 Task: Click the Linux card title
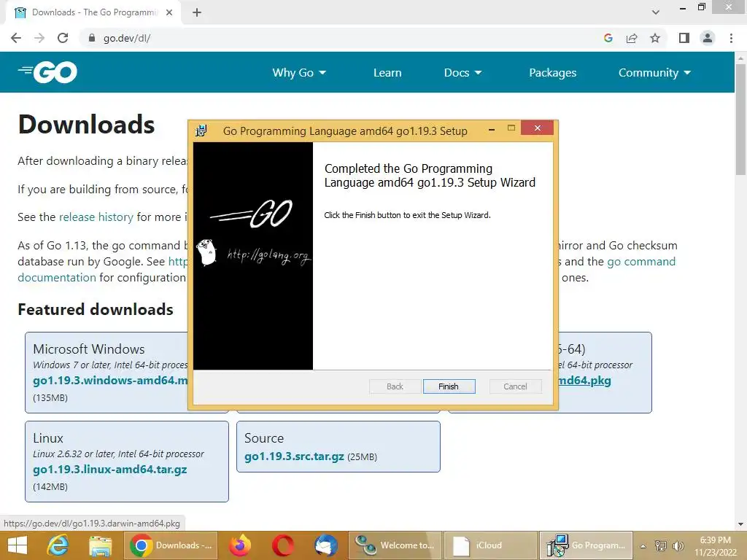pyautogui.click(x=48, y=438)
